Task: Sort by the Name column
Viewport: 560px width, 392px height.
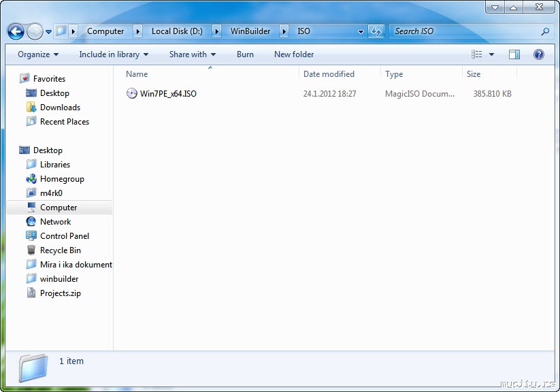Action: point(137,74)
